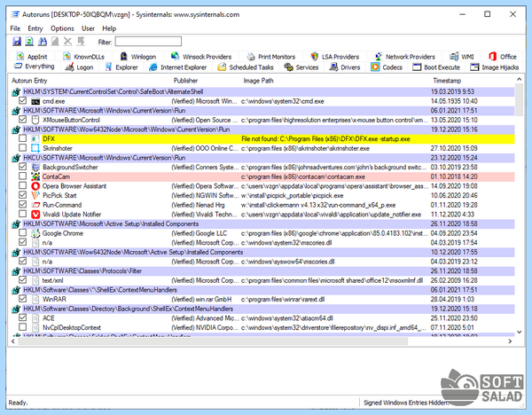Click the Save toolbar icon
This screenshot has height=415, width=532.
(17, 42)
